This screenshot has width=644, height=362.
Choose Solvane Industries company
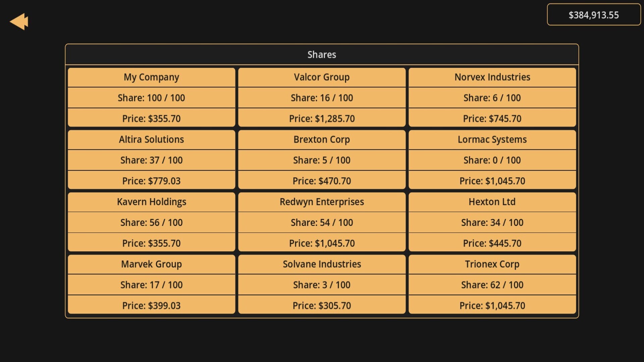(x=322, y=264)
